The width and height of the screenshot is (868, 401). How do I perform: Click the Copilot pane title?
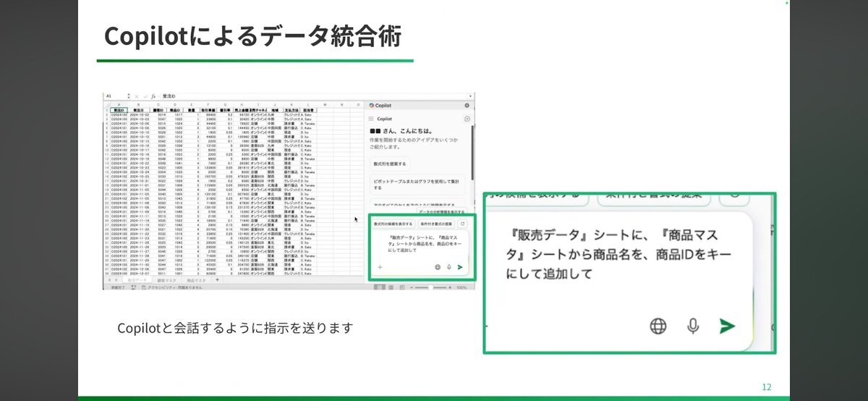pos(383,106)
